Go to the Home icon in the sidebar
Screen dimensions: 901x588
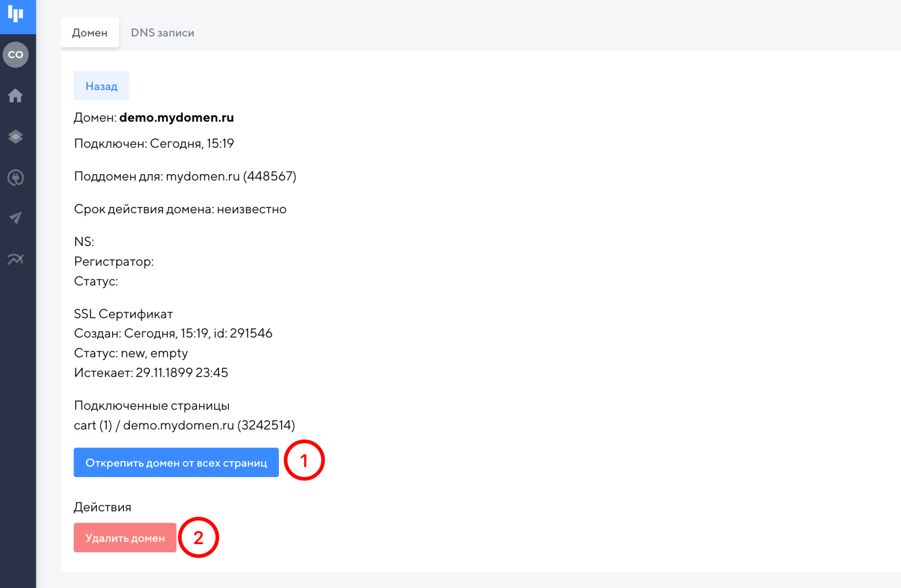coord(16,96)
